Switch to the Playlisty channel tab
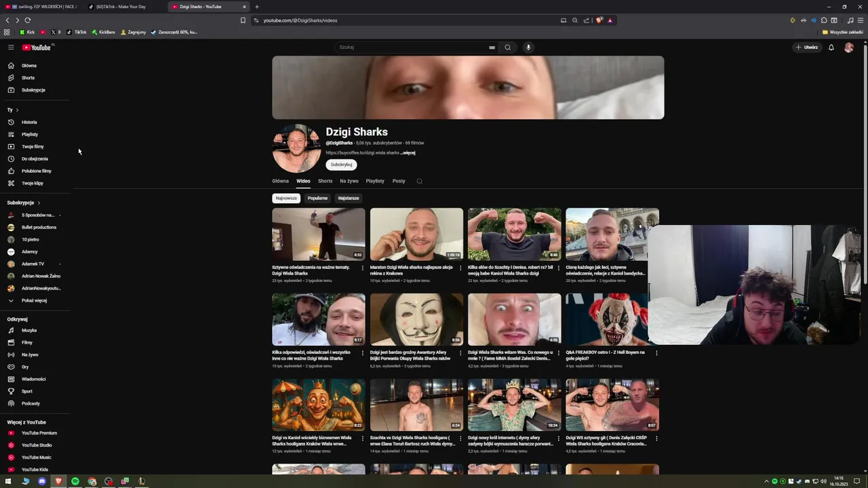Screen dimensions: 868x488 click(375, 181)
